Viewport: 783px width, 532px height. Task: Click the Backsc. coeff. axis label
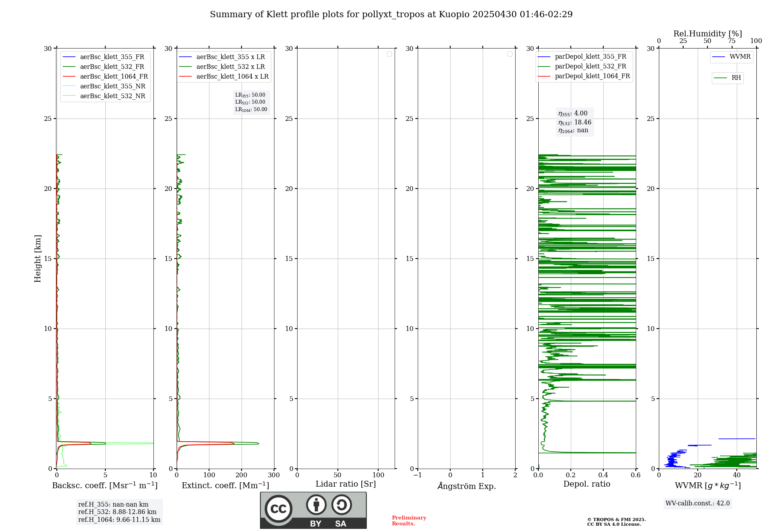coord(105,485)
